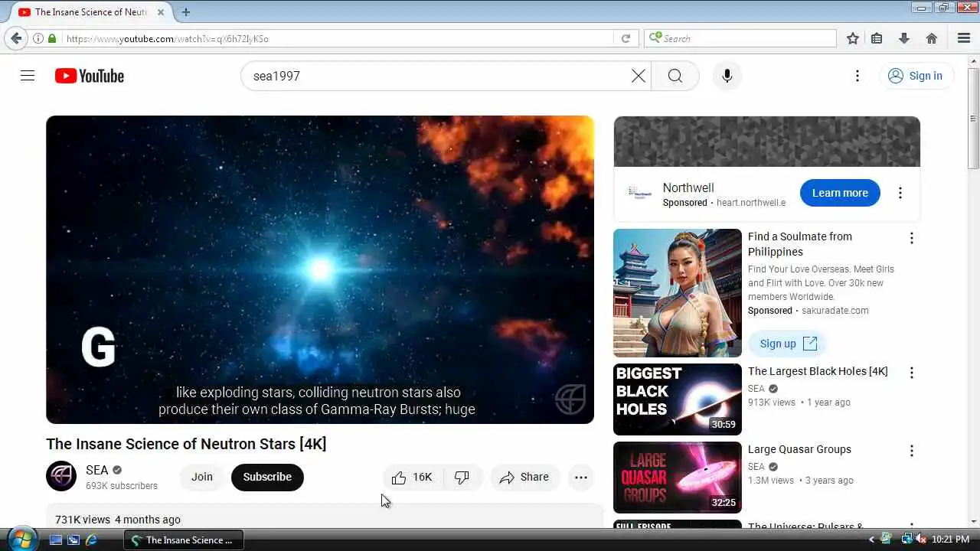
Task: Run the search with the magnifier button
Action: coord(675,76)
